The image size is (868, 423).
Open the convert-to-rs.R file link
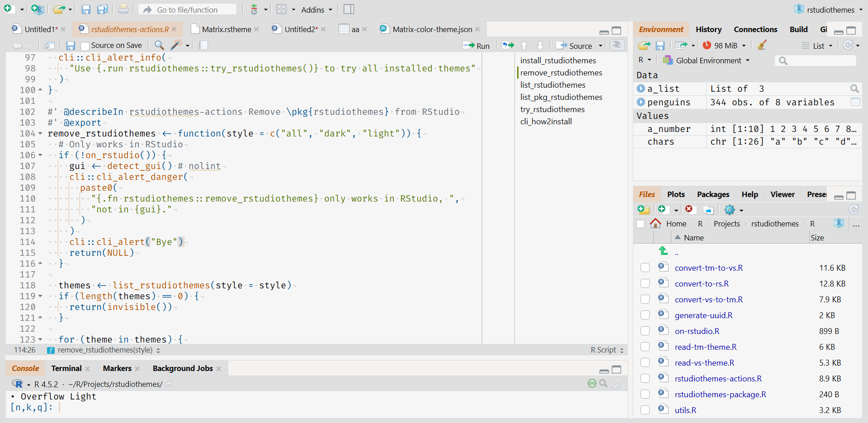coord(702,284)
